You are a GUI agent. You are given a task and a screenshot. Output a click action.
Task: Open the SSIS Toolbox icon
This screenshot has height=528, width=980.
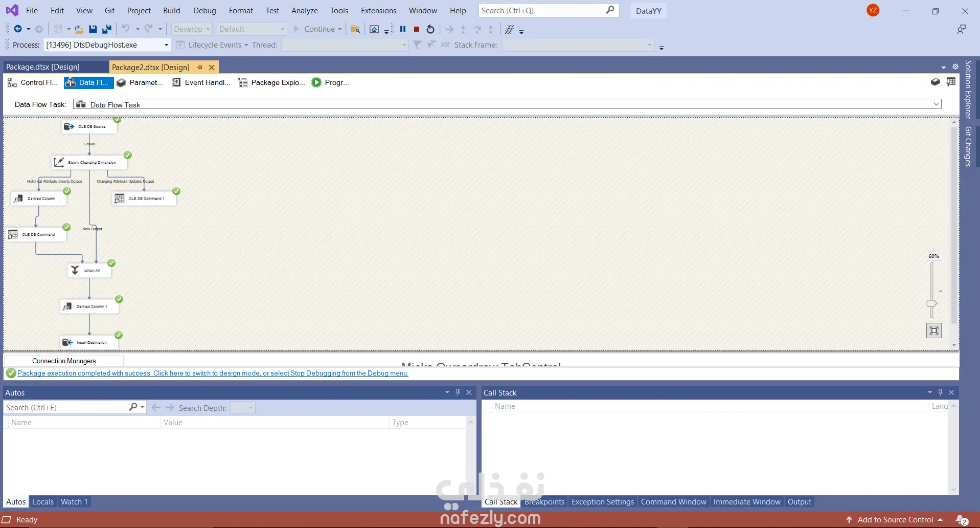click(935, 82)
